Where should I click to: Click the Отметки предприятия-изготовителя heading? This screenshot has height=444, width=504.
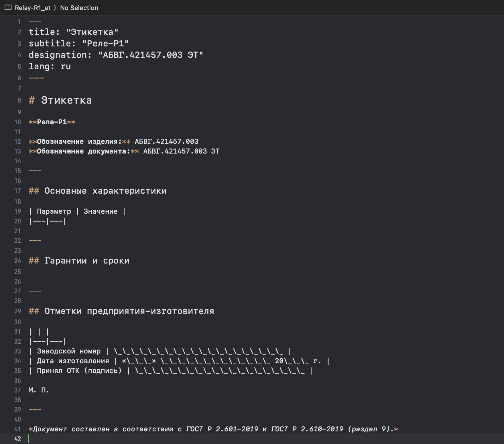point(121,311)
